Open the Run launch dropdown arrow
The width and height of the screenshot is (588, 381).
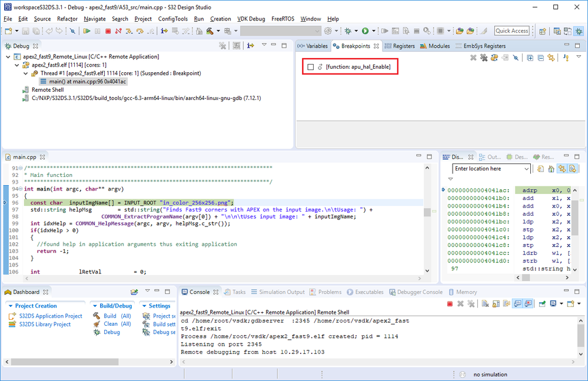374,31
